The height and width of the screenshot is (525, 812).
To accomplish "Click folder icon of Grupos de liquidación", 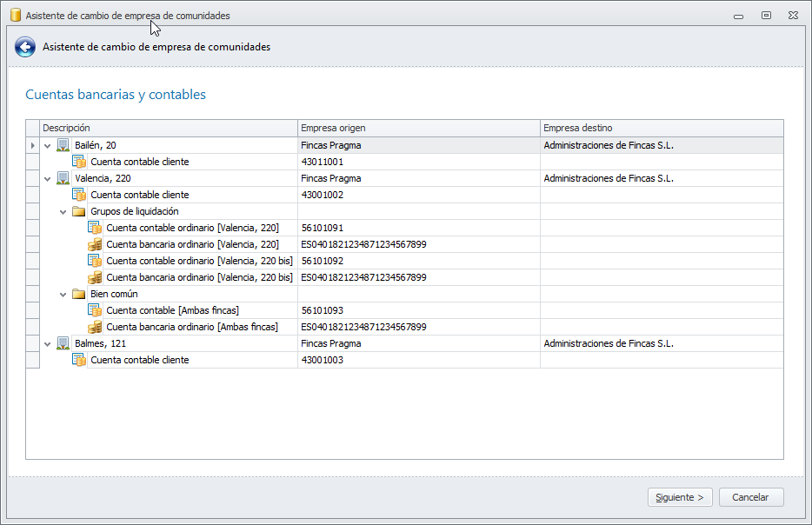I will coord(79,212).
